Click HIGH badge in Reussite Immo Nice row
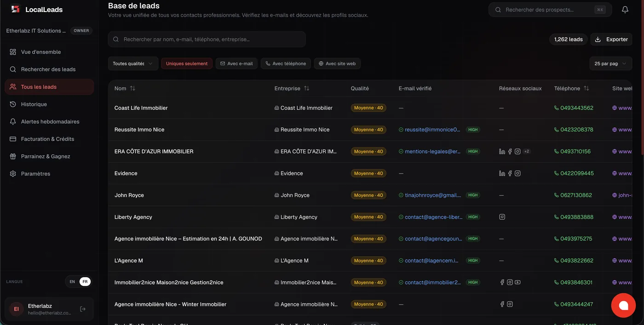This screenshot has width=644, height=325. pyautogui.click(x=473, y=130)
